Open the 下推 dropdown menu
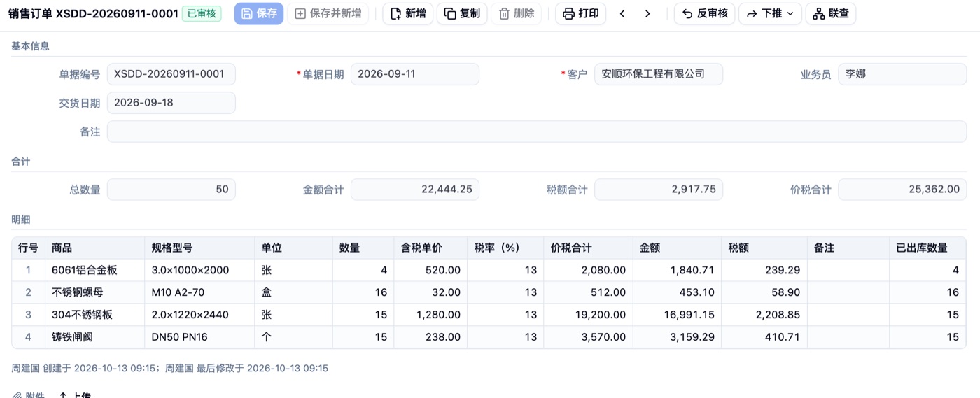The image size is (980, 398). click(770, 13)
